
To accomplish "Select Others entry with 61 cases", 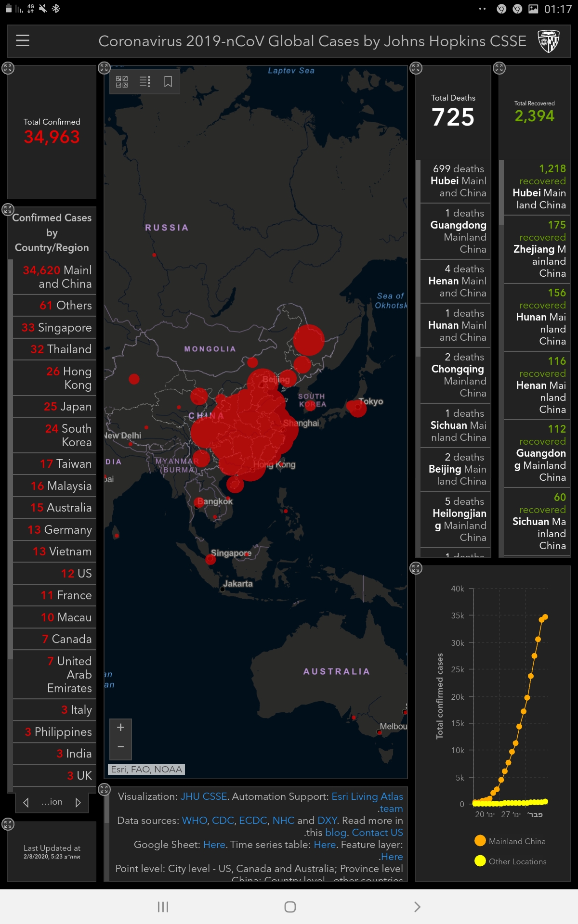I will tap(54, 305).
